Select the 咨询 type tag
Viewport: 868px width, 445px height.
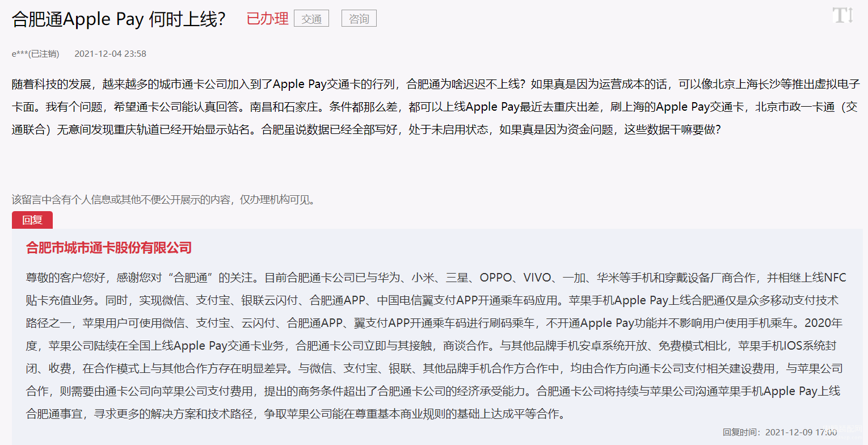pyautogui.click(x=359, y=19)
